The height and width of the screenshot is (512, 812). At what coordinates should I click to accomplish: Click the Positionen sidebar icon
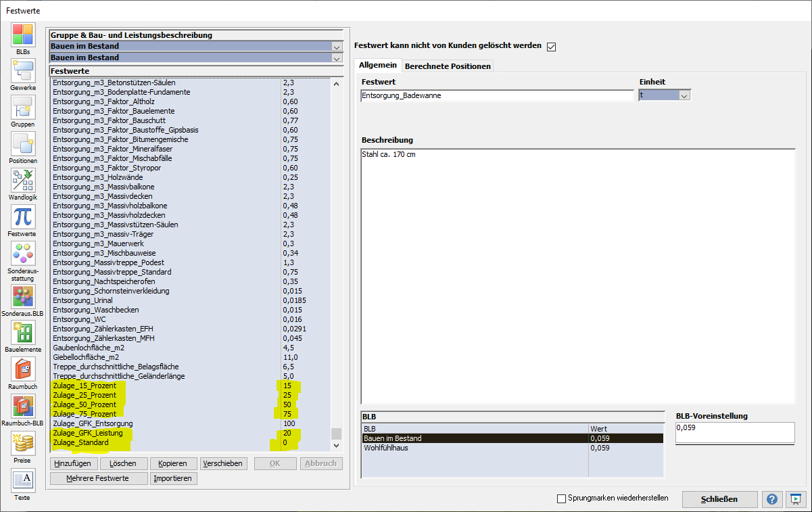click(x=22, y=144)
